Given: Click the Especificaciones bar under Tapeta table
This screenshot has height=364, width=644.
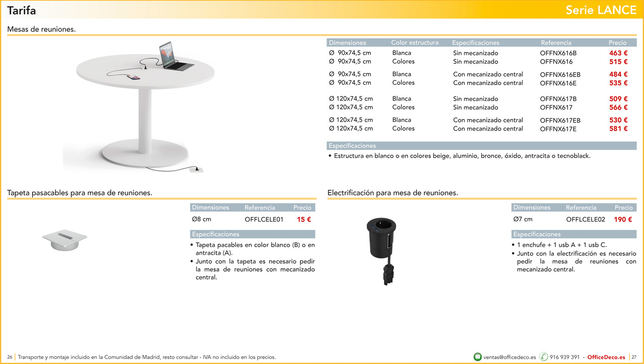Looking at the screenshot, I should 253,234.
